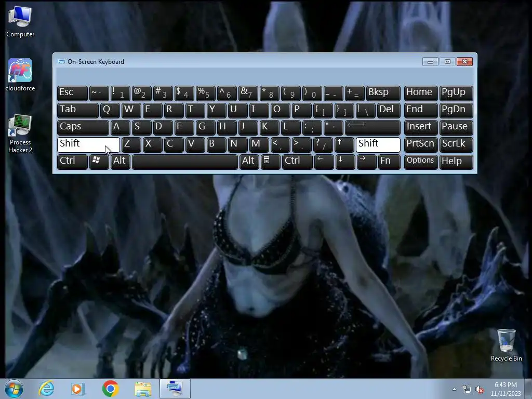The image size is (532, 399).
Task: Click the End key
Action: 421,110
